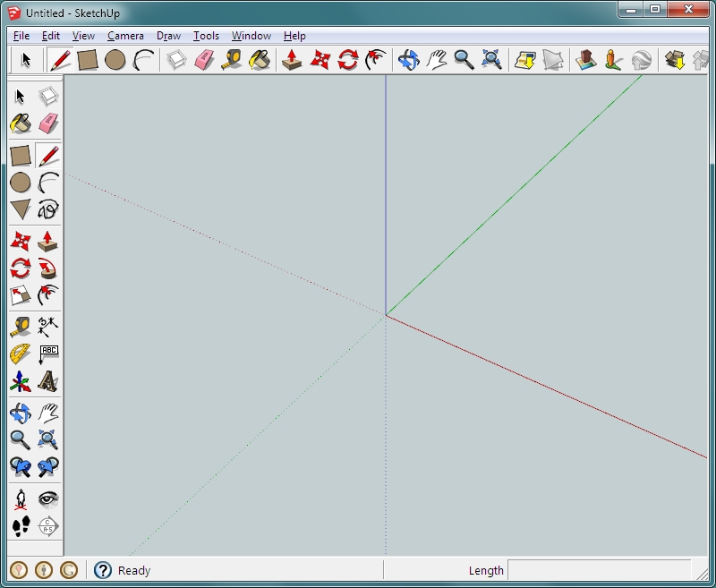Screen dimensions: 716x588
Task: Open the Camera menu
Action: point(125,36)
